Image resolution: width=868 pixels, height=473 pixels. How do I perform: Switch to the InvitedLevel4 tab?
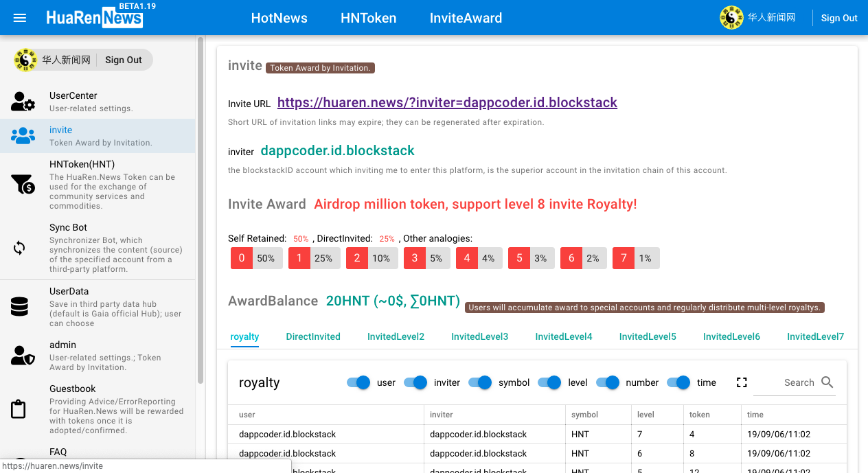click(x=564, y=336)
